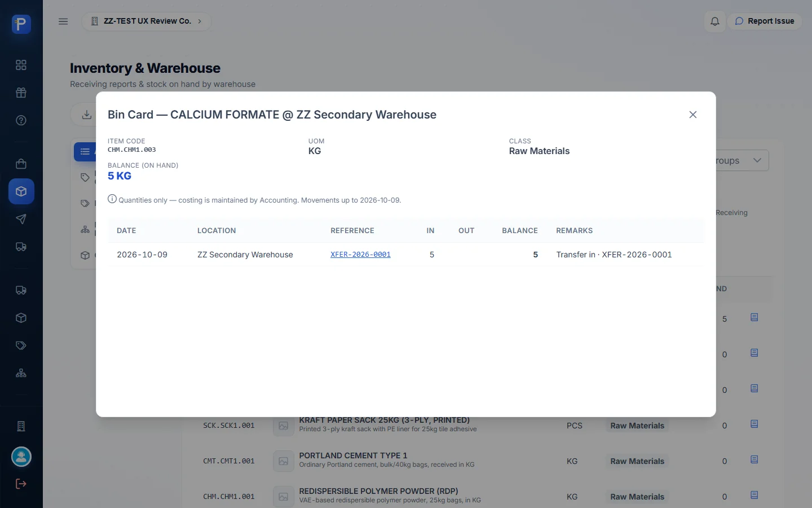Click the OUT column header
The height and width of the screenshot is (508, 812).
tap(466, 230)
